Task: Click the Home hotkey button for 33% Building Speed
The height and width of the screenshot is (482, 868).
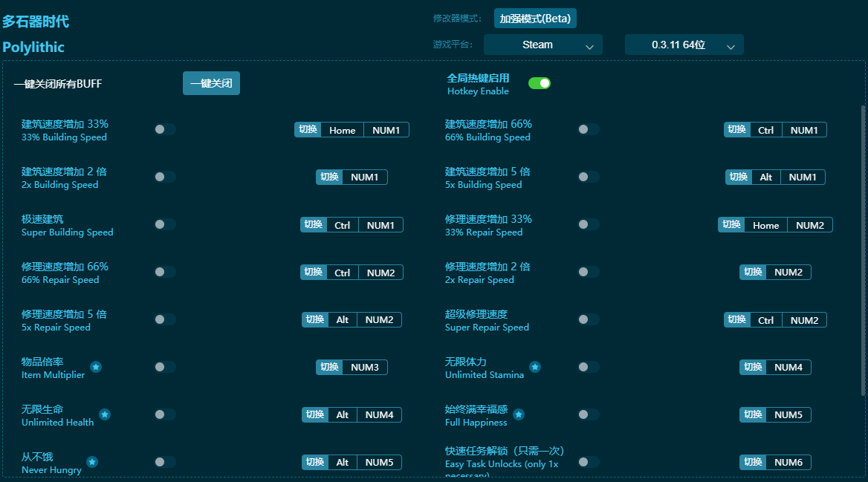Action: click(342, 129)
